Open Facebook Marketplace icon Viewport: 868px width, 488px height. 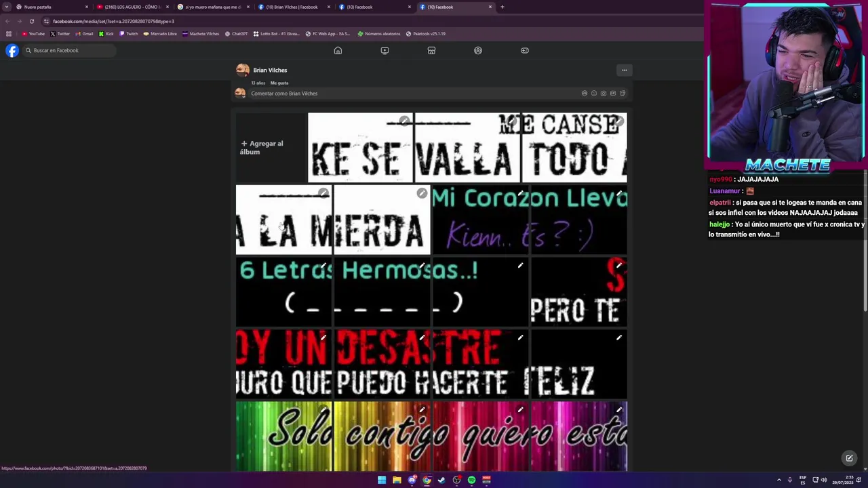431,50
